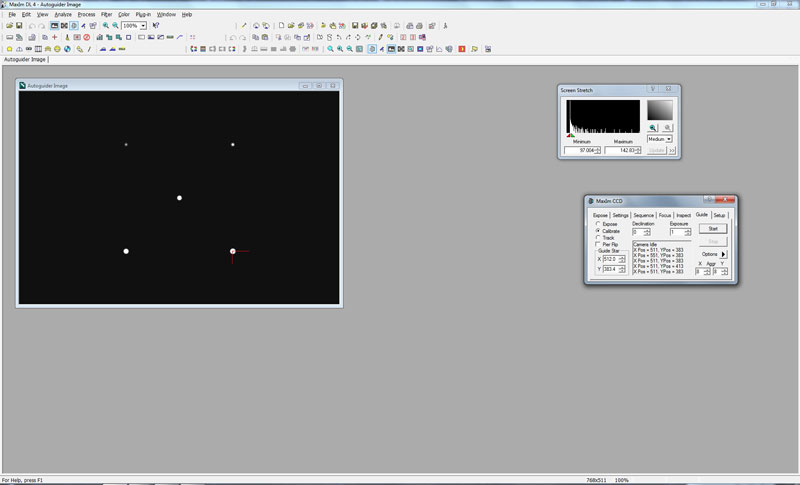Select the Expose radio button
Viewport: 800px width, 485px height.
(x=598, y=224)
